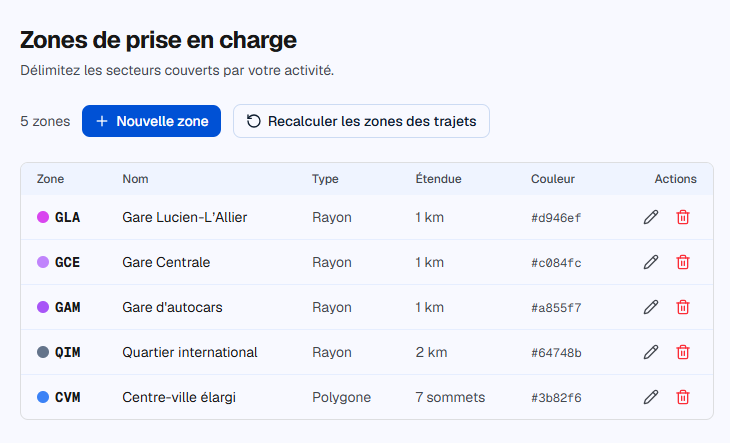
Task: Click the color code #c084fc
Action: point(556,263)
